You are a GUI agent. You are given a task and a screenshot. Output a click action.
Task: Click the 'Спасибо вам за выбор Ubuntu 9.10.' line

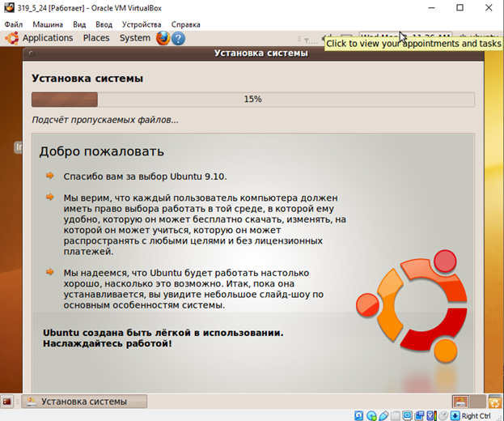click(145, 176)
